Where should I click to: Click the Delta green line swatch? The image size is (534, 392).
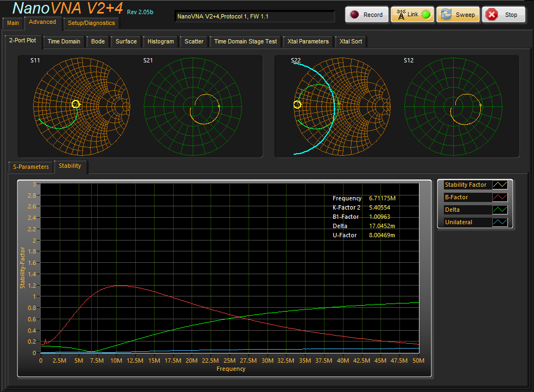coord(500,210)
